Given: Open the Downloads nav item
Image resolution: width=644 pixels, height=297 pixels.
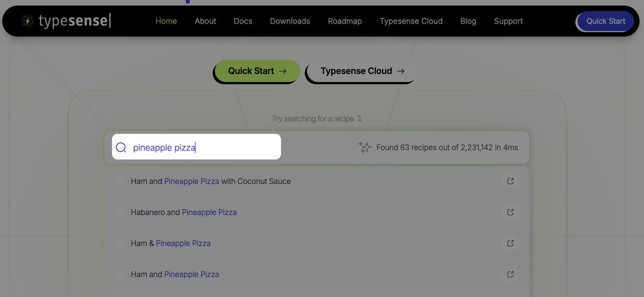Looking at the screenshot, I should pos(290,21).
